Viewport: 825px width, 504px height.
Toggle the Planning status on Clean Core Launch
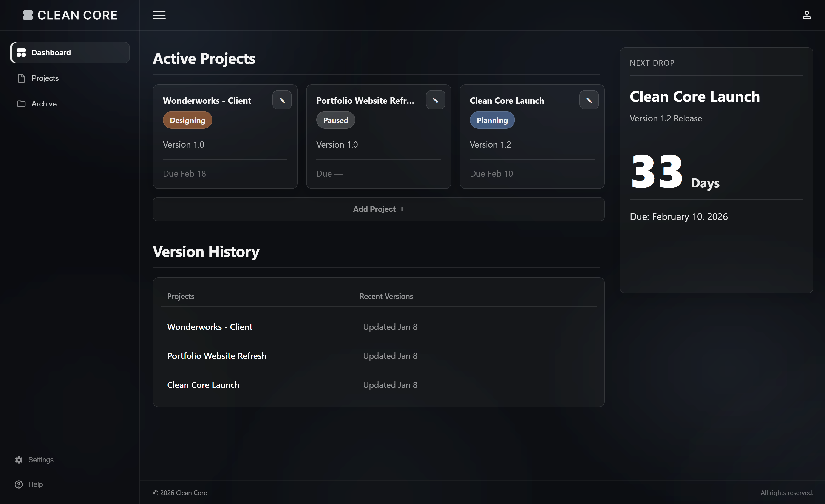[x=492, y=120]
